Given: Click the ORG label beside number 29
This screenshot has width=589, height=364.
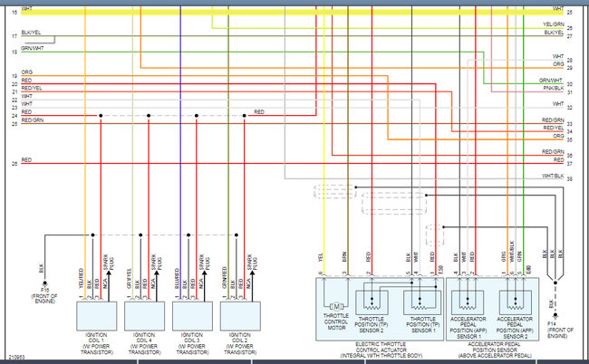Looking at the screenshot, I should click(x=558, y=64).
